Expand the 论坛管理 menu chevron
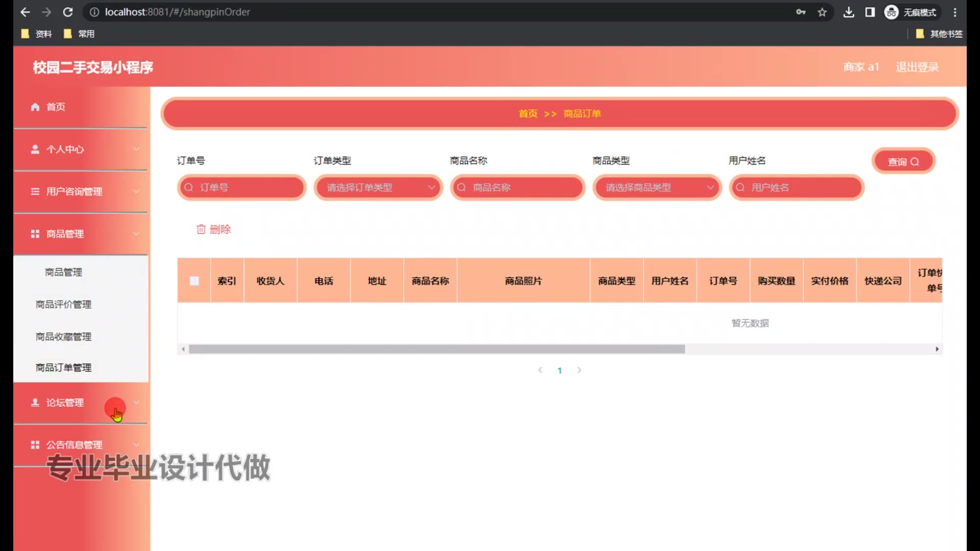 tap(136, 403)
